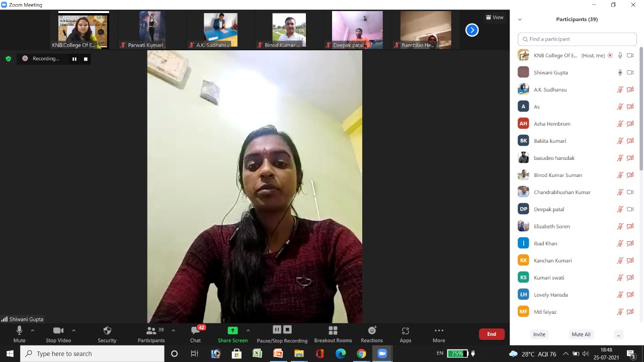
Task: Select Kumari swati in participants list
Action: point(577,278)
